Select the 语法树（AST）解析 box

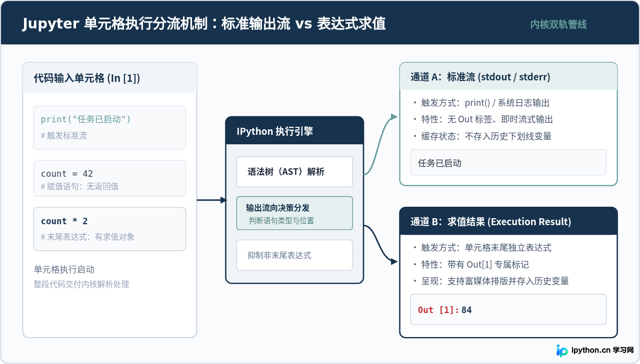294,172
